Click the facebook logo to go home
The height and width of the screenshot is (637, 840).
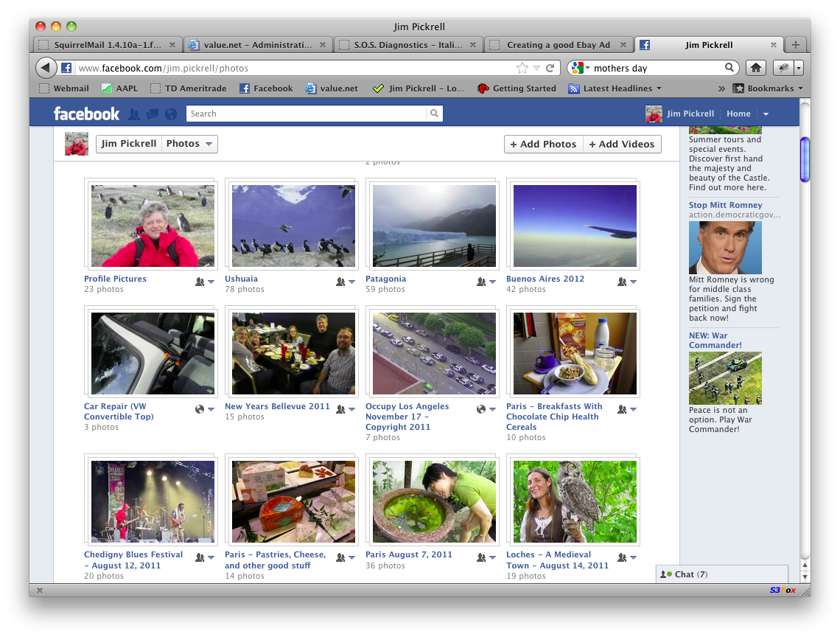(86, 114)
